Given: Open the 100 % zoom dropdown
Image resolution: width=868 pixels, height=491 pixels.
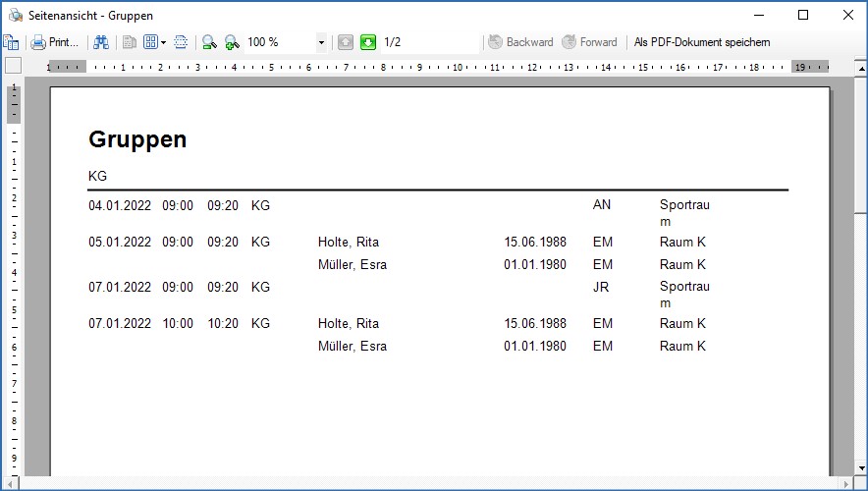Looking at the screenshot, I should click(x=321, y=42).
